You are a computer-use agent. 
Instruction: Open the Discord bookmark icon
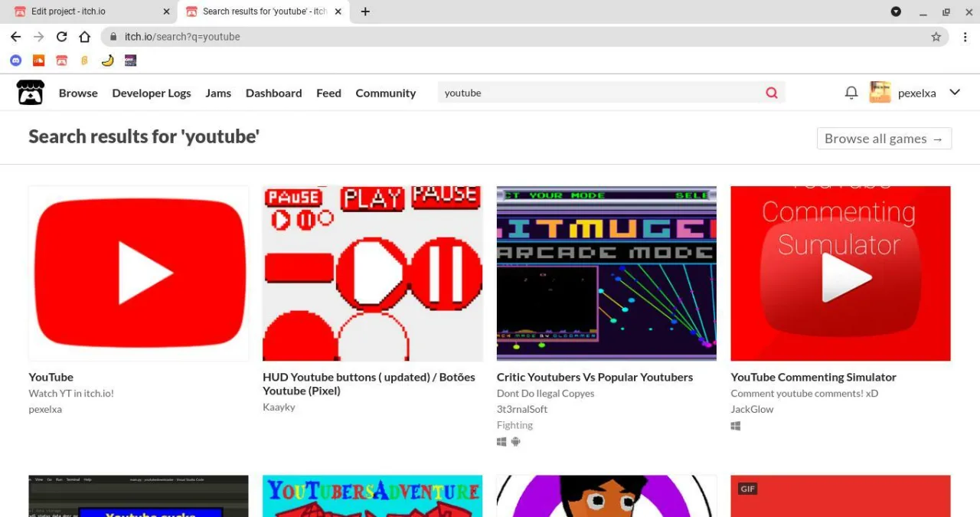[15, 61]
